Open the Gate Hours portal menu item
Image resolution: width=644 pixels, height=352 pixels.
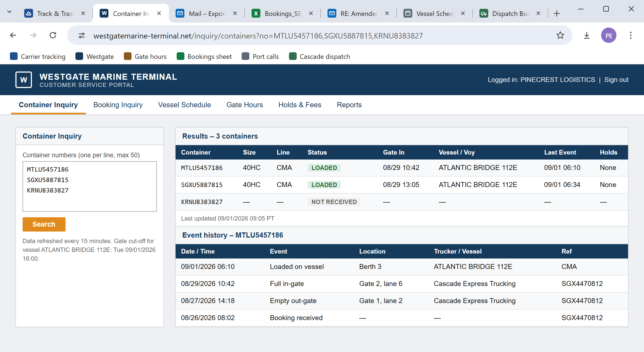245,105
